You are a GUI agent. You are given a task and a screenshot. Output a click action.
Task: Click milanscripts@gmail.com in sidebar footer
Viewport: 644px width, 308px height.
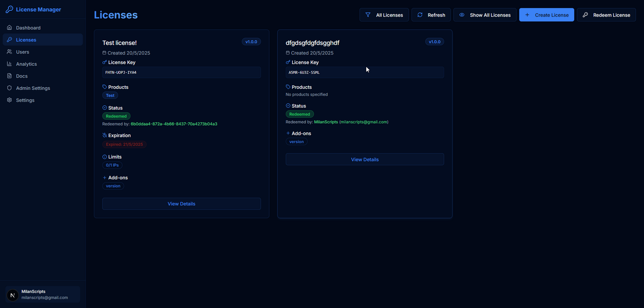45,298
